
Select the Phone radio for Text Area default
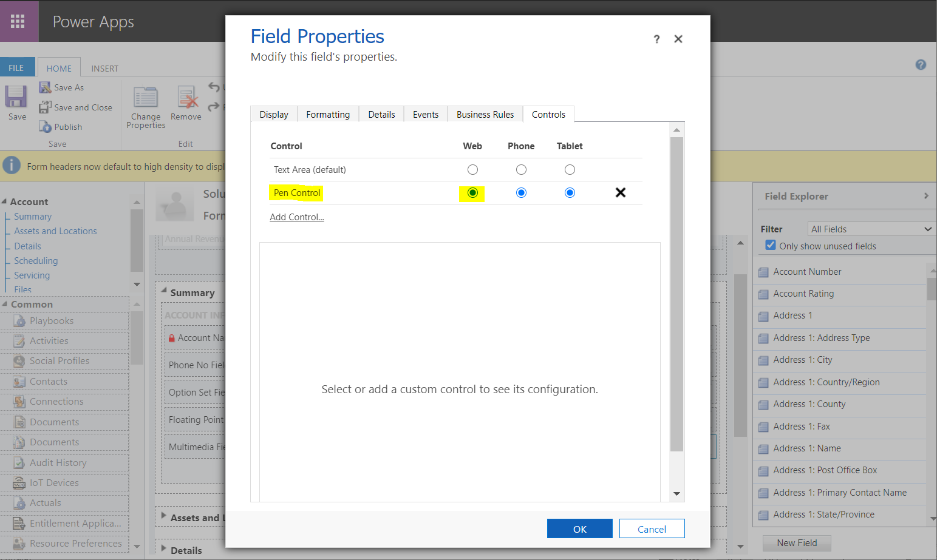point(521,169)
